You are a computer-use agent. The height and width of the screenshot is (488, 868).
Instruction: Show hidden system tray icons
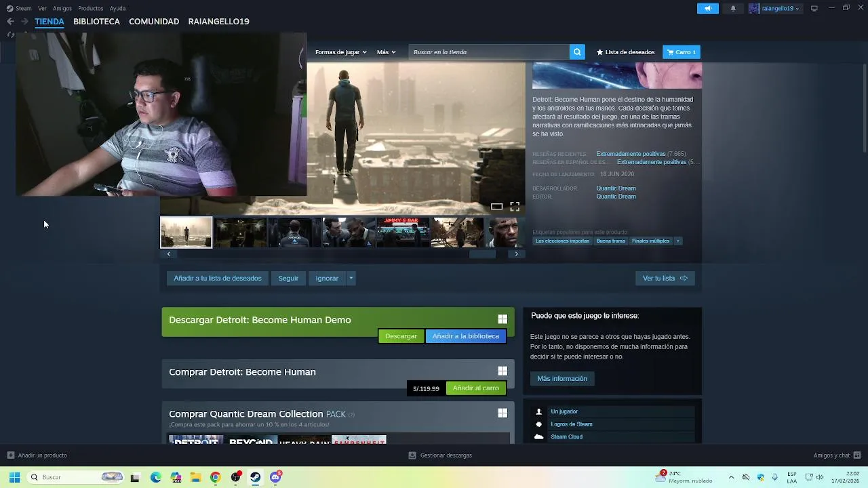(731, 477)
